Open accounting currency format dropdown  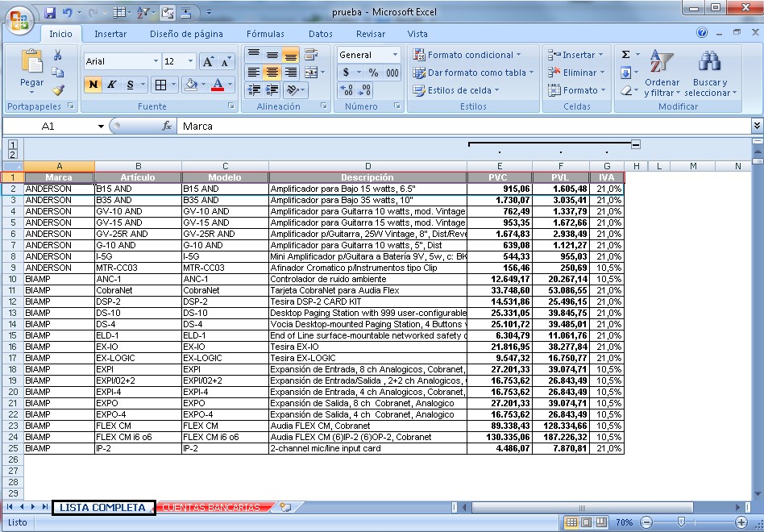tap(359, 73)
